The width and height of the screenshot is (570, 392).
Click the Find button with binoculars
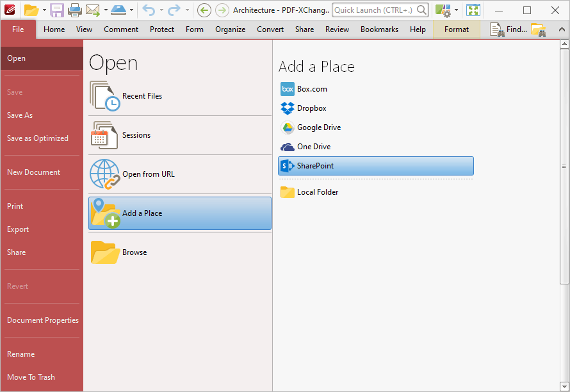click(x=509, y=29)
